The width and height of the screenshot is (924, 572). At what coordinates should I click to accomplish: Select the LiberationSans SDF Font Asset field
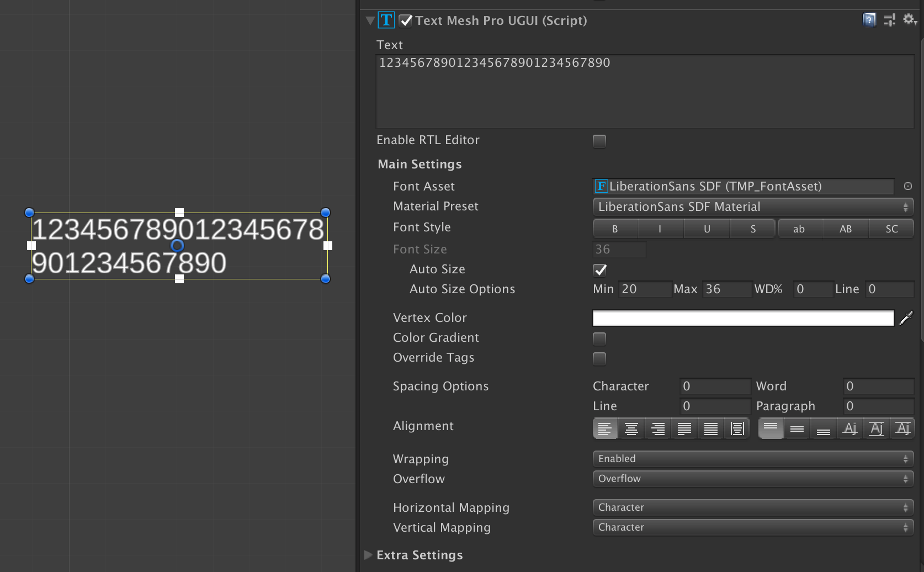click(744, 187)
